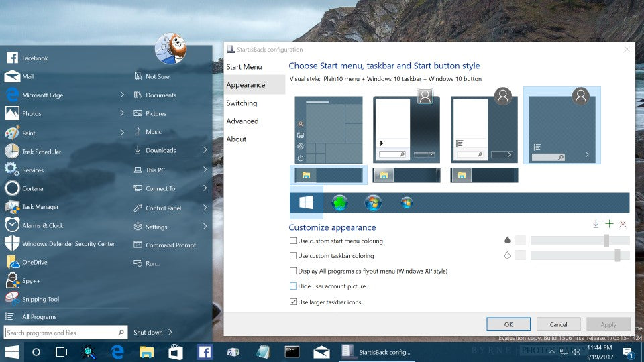Expand the Shut down options arrow
Screen dimensions: 644x362
[170, 332]
